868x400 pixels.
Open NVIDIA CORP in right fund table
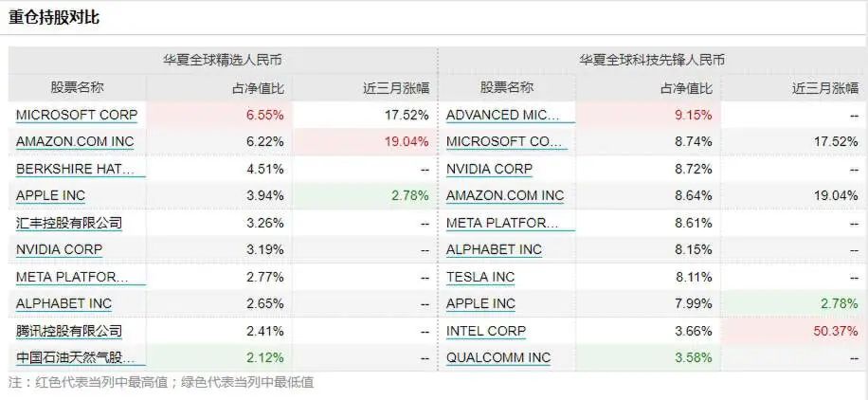point(489,169)
